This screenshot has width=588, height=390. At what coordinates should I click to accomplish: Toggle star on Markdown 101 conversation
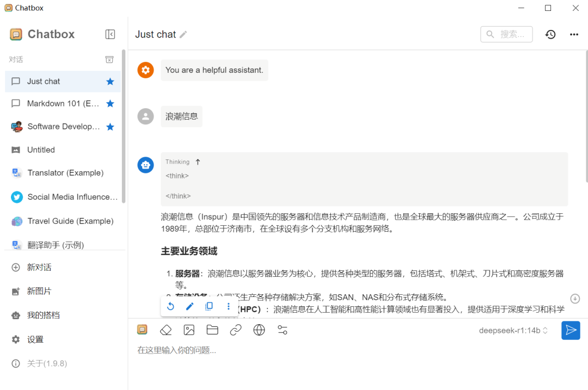coord(110,103)
